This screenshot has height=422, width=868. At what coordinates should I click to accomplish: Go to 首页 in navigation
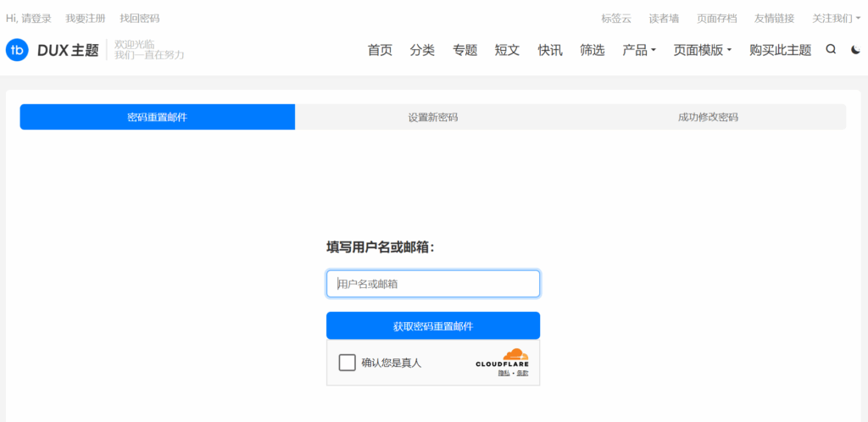click(x=380, y=50)
